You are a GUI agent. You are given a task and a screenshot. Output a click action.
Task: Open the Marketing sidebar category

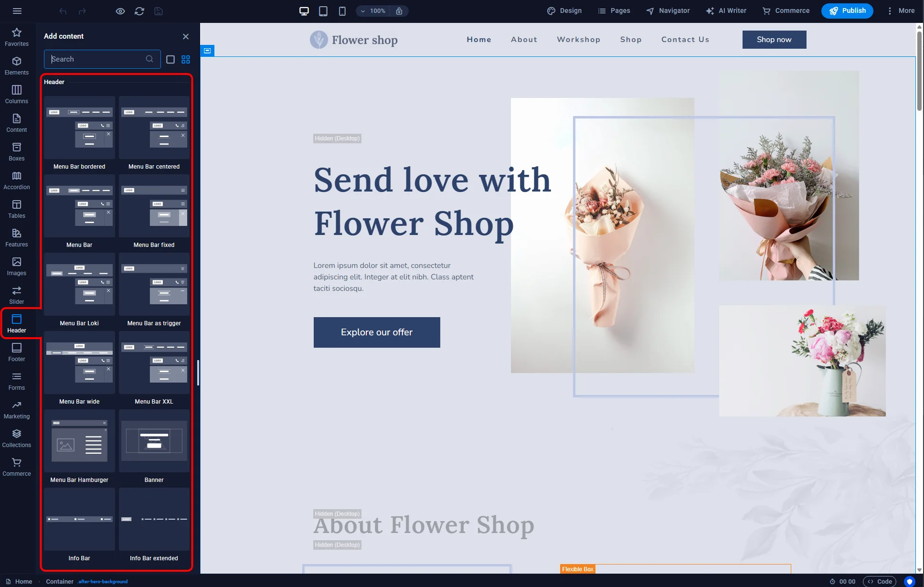pos(17,410)
